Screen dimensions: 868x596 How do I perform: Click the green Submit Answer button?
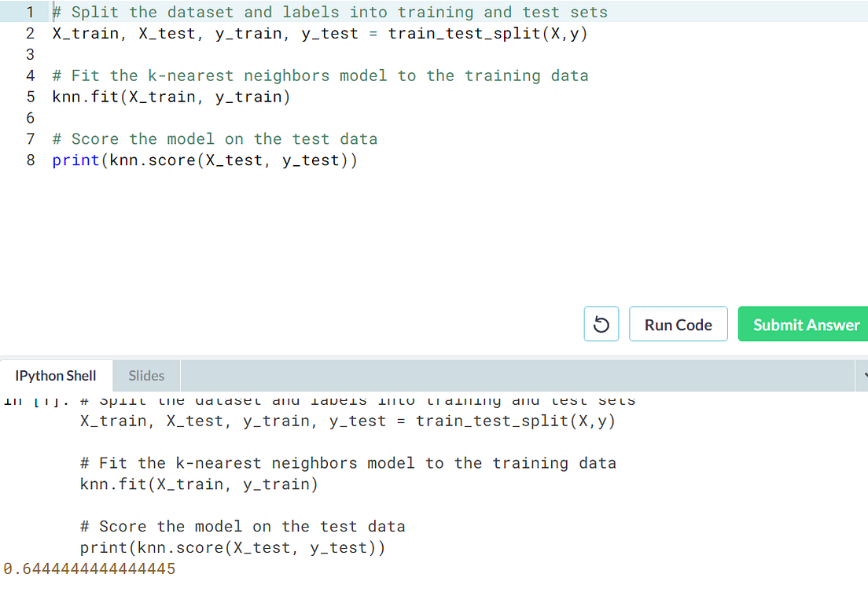[x=804, y=323]
